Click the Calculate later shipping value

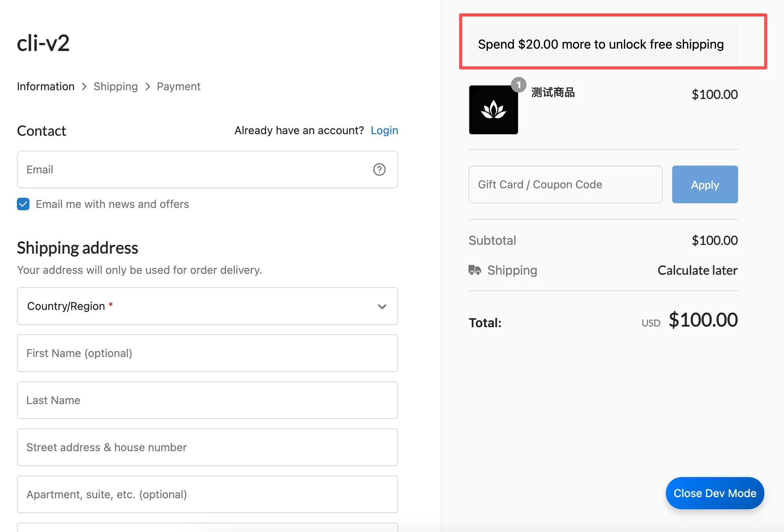697,270
